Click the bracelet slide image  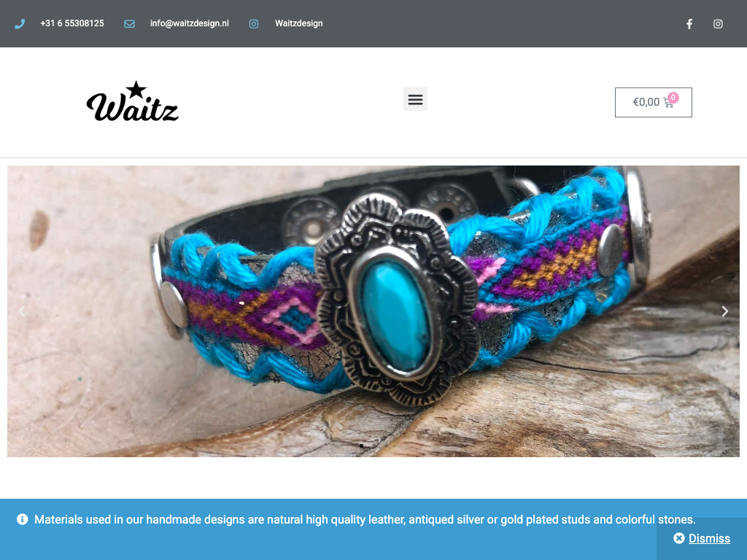373,311
